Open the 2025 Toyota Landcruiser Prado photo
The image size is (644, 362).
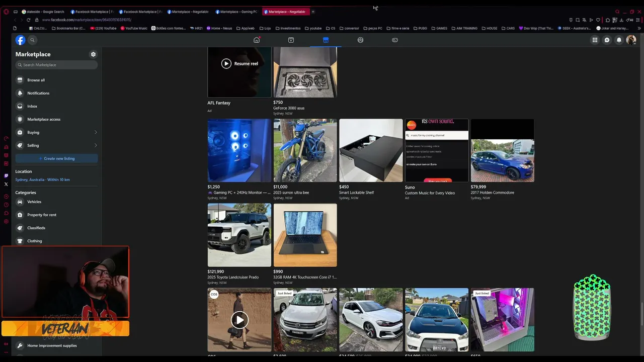(x=239, y=235)
